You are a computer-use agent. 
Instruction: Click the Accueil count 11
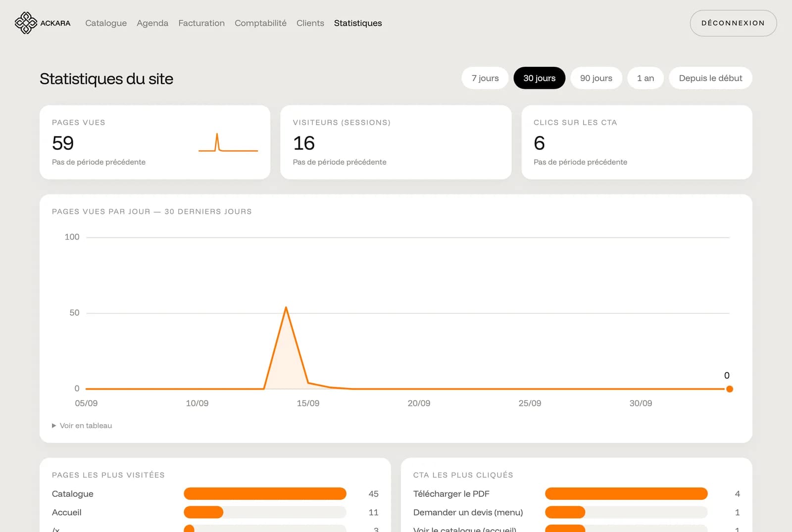click(373, 512)
